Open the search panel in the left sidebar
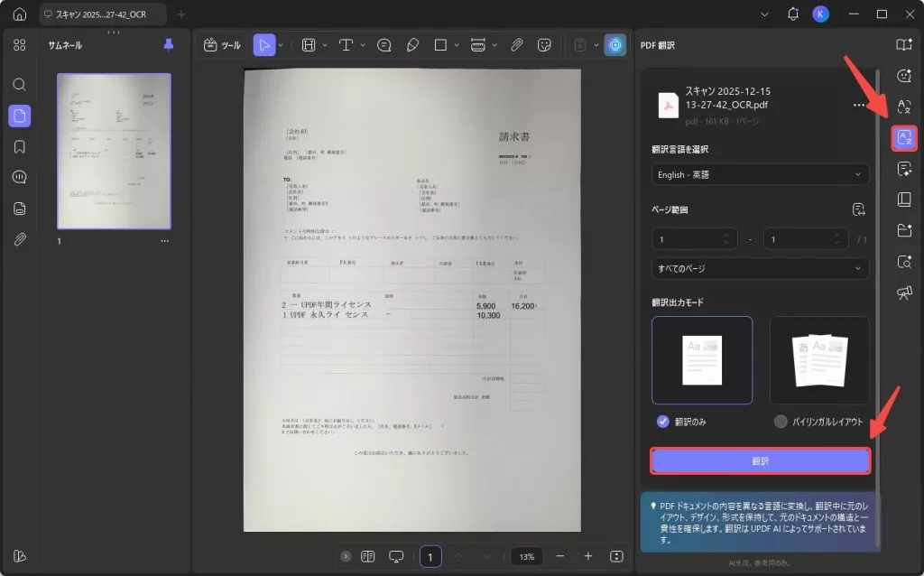The image size is (924, 576). (18, 85)
